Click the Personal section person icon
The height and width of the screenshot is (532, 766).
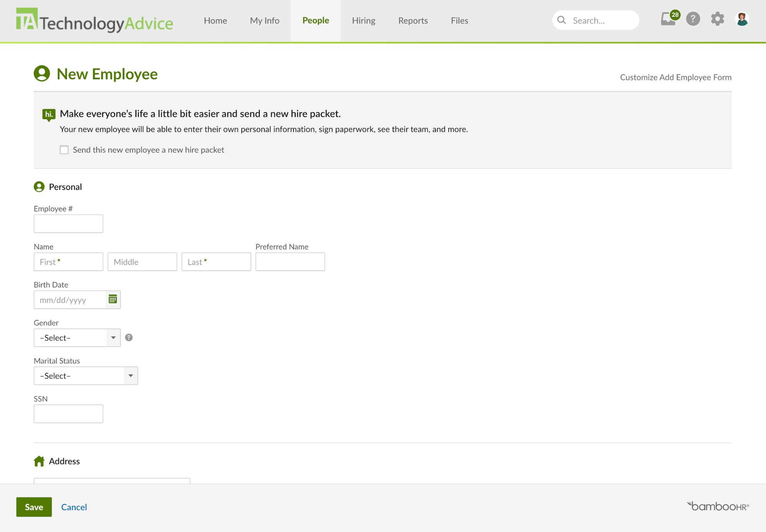(39, 187)
